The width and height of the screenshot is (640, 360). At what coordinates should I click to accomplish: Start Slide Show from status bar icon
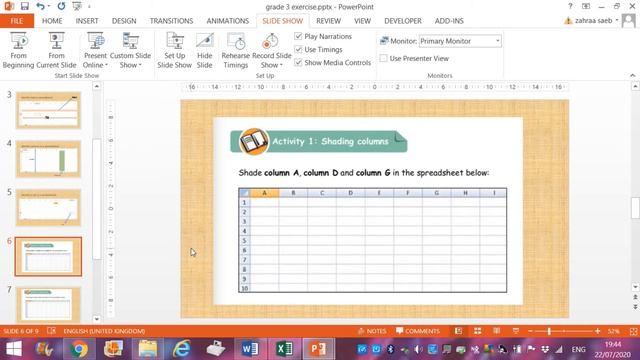tap(516, 331)
